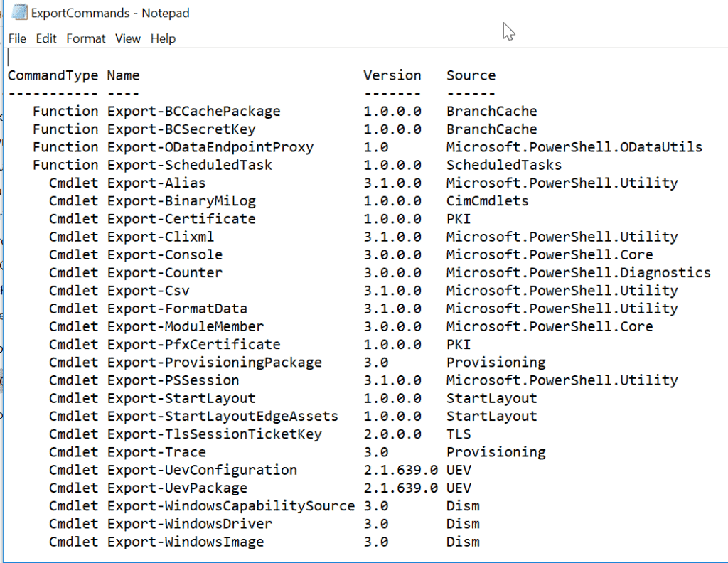728x563 pixels.
Task: Click the ExportCommands - Notepad window title
Action: pos(110,13)
